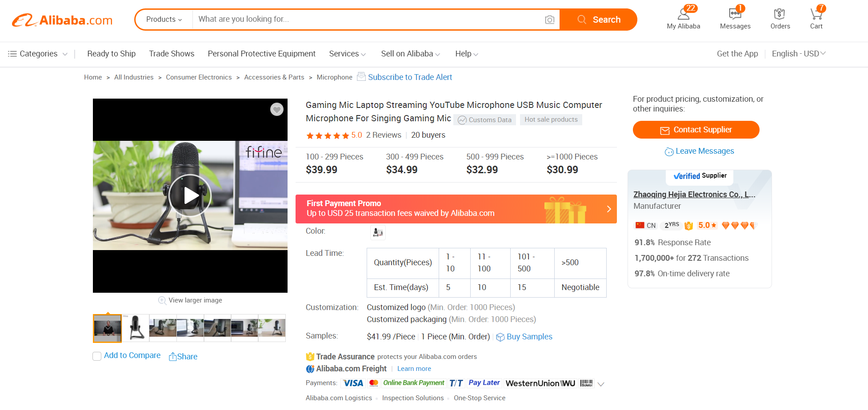This screenshot has width=868, height=410.
Task: Click the $30.99 price for >=1000 Pieces
Action: (563, 170)
